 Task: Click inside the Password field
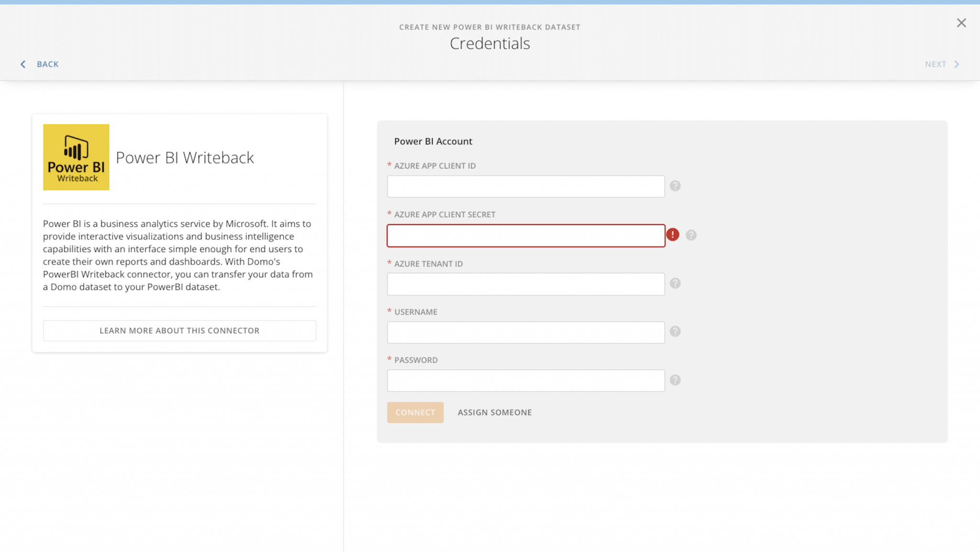coord(525,380)
